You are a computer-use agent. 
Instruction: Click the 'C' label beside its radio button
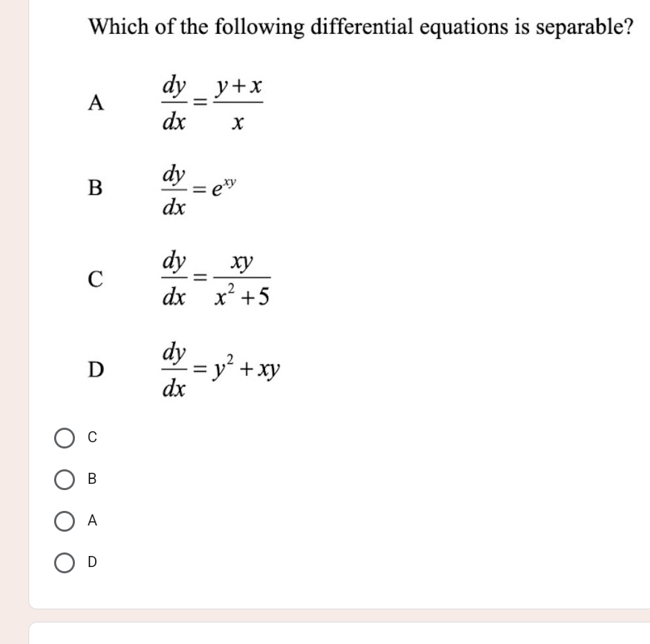click(x=92, y=438)
